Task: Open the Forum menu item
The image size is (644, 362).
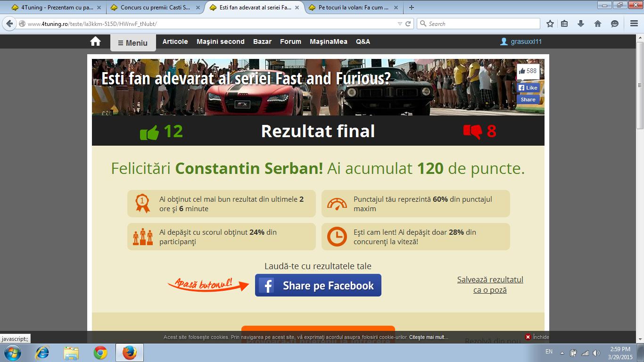Action: click(290, 41)
